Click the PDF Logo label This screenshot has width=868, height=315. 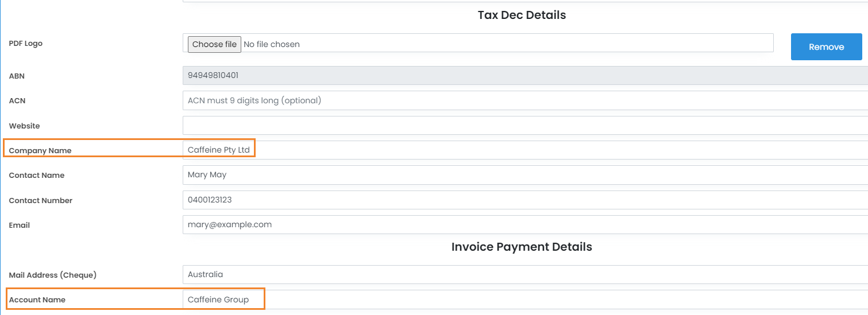(x=26, y=44)
